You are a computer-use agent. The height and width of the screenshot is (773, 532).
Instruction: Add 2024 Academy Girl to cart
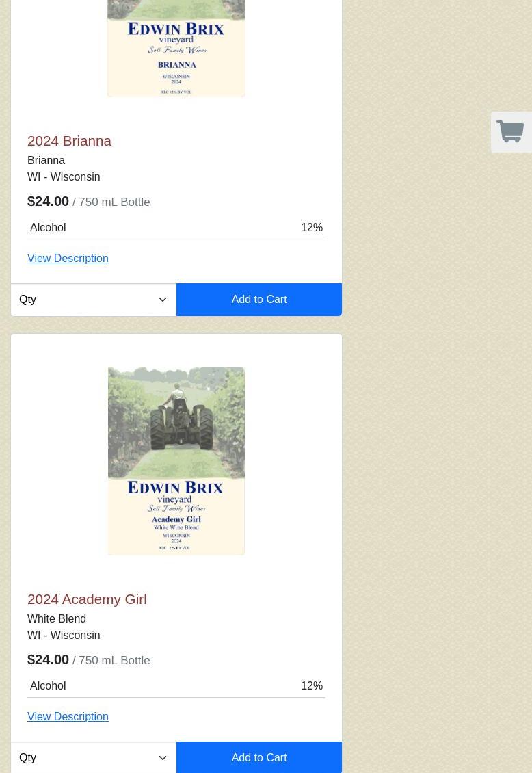pyautogui.click(x=259, y=758)
